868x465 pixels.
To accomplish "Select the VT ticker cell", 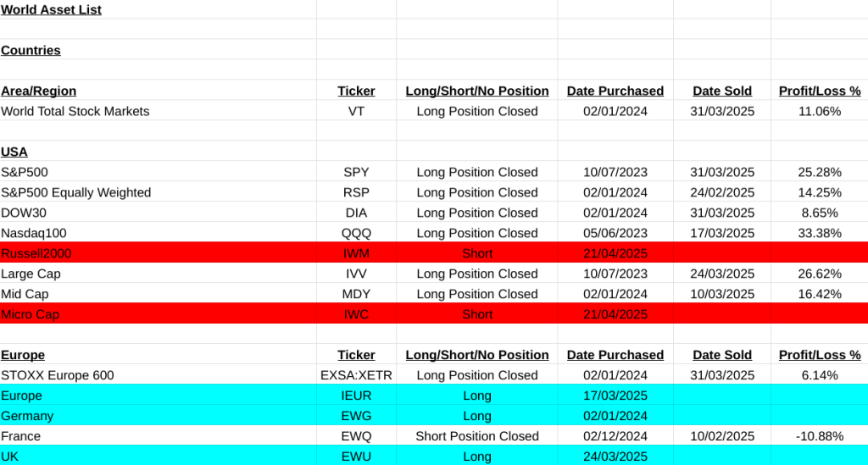I will click(356, 111).
